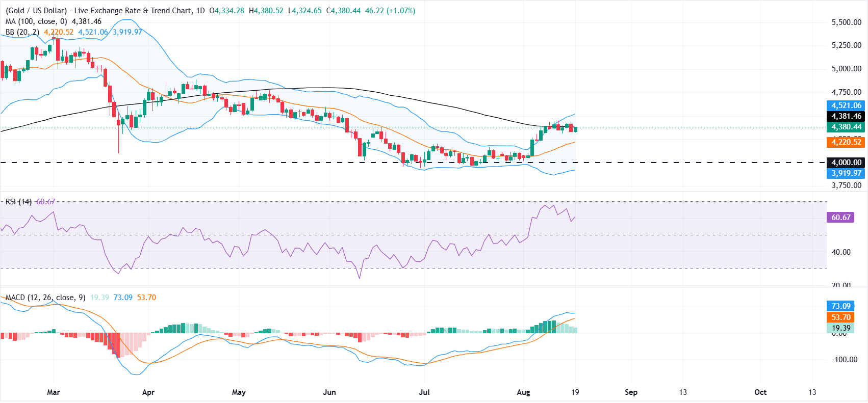The width and height of the screenshot is (868, 403).
Task: Click the Mar label on time axis
Action: [x=54, y=392]
